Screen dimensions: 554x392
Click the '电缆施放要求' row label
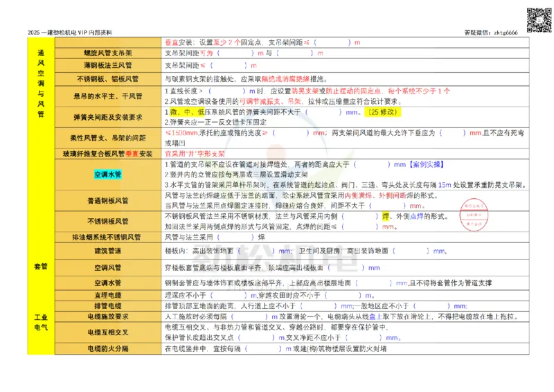click(x=108, y=317)
